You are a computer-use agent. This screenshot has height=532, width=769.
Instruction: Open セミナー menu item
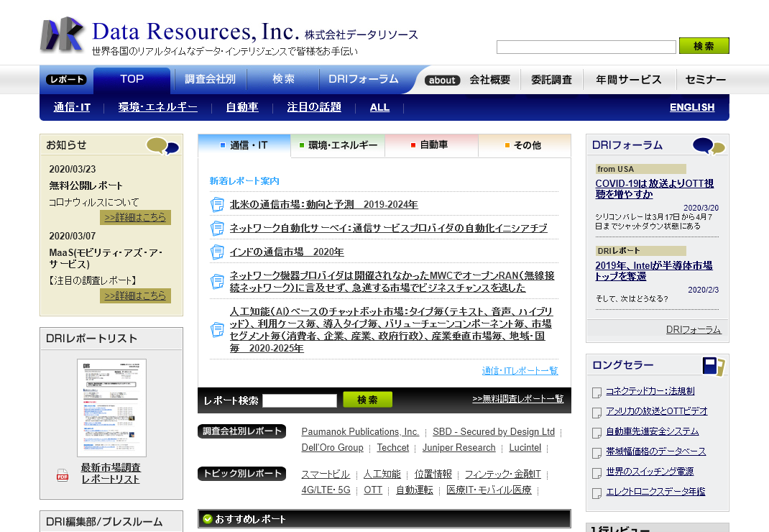click(705, 80)
